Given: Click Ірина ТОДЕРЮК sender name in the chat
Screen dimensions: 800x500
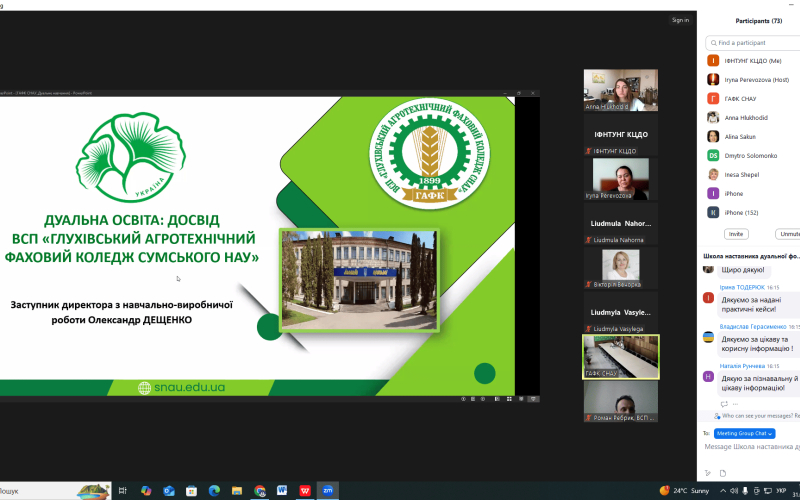Looking at the screenshot, I should pos(742,287).
